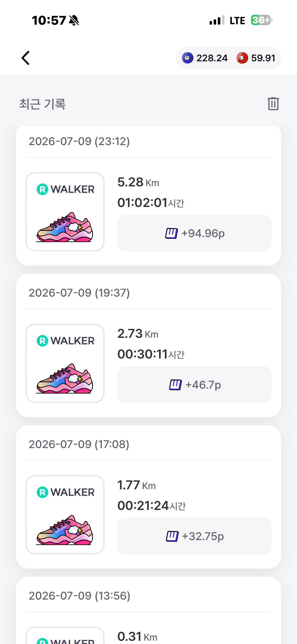Open the 2026-07-09 (23:12) record
Image resolution: width=297 pixels, height=644 pixels.
pyautogui.click(x=148, y=196)
